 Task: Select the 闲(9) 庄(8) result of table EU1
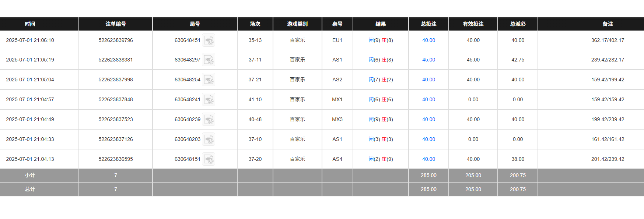[x=381, y=40]
